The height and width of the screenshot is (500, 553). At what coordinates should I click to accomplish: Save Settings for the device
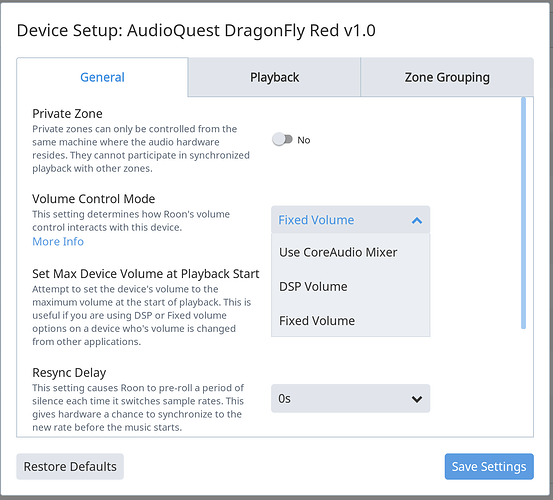tap(489, 467)
